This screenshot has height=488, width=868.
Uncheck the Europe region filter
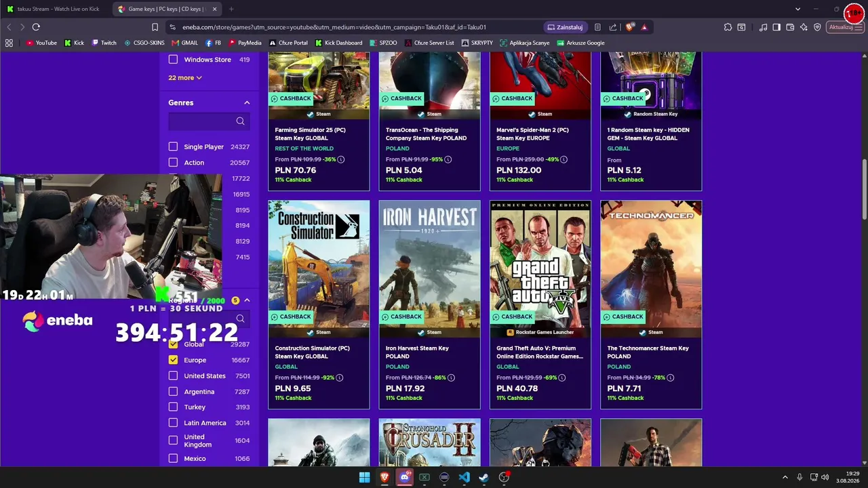point(173,360)
